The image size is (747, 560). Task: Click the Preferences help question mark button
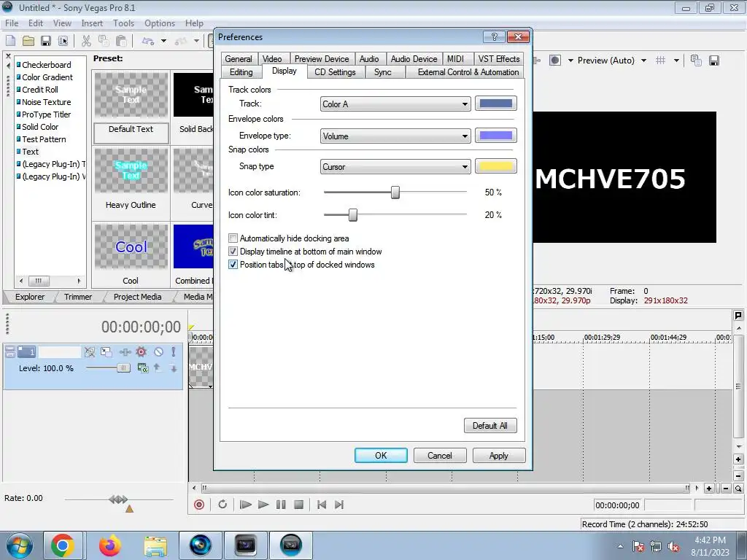[x=494, y=36]
